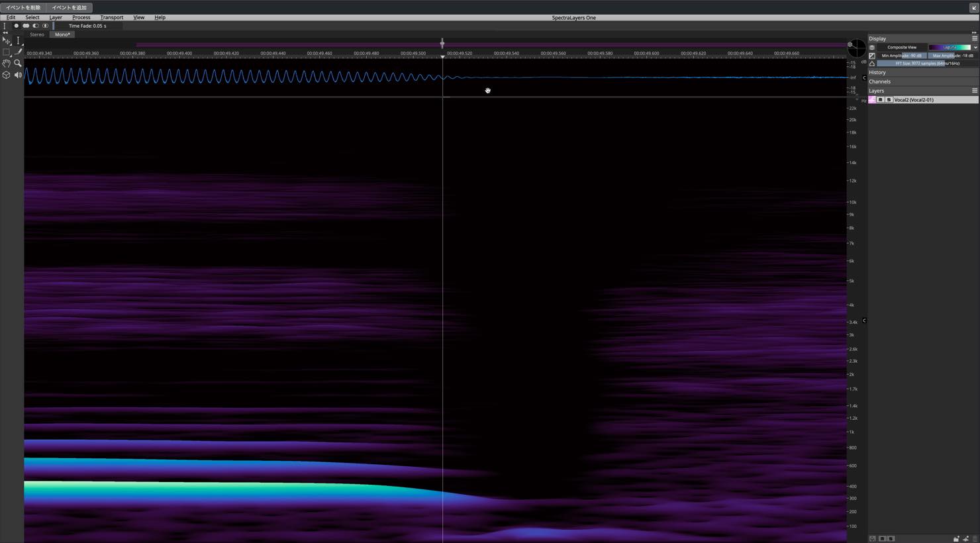Screen dimensions: 980x543
Task: Toggle the subtract selection mode icon
Action: point(36,26)
